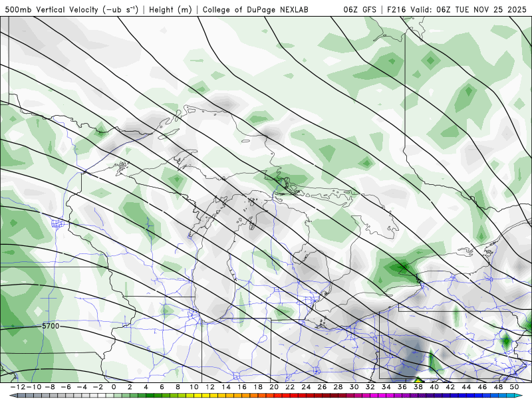Click the '-6' color scale value
This screenshot has width=532, height=399.
tap(66, 387)
